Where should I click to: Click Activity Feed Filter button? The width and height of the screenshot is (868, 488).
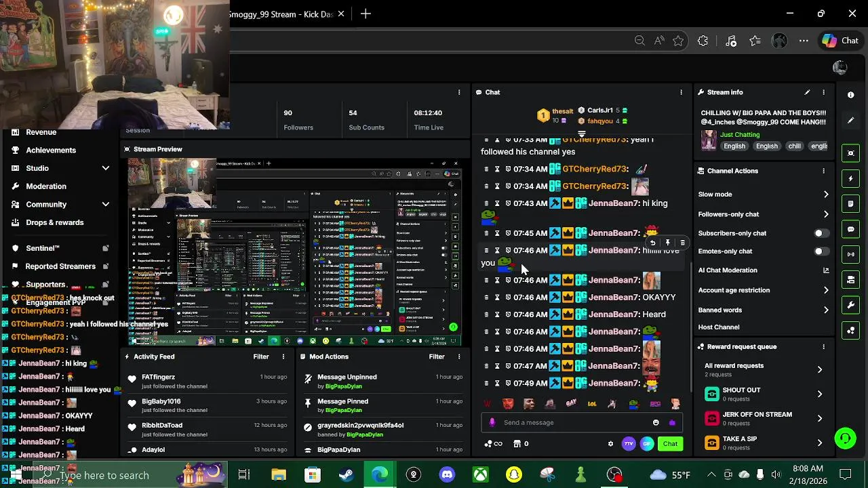click(x=261, y=357)
